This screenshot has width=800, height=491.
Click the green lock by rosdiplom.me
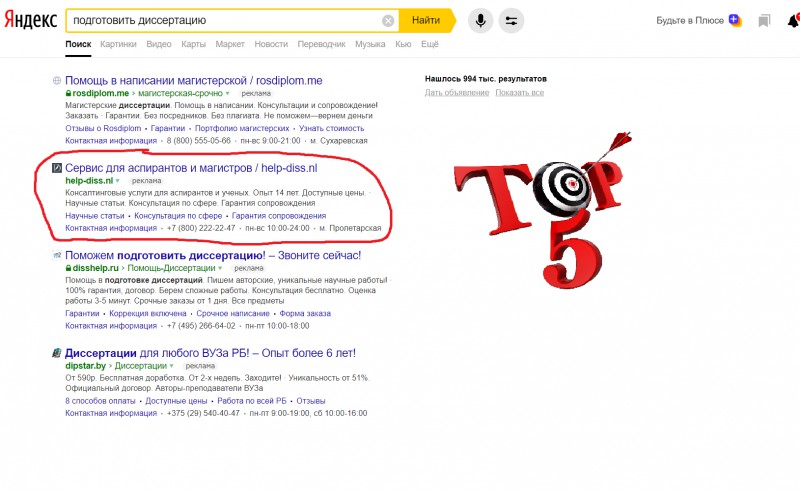pos(68,93)
